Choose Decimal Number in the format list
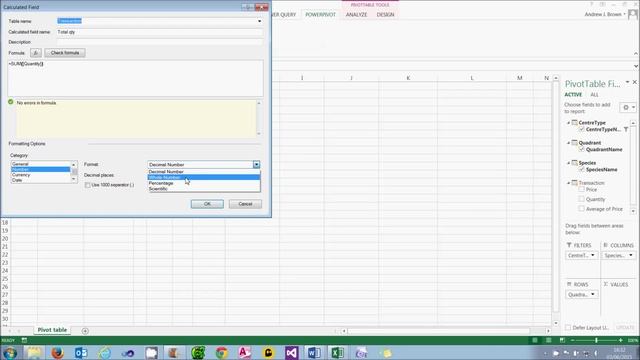Screen dimensions: 640x360 (x=204, y=172)
